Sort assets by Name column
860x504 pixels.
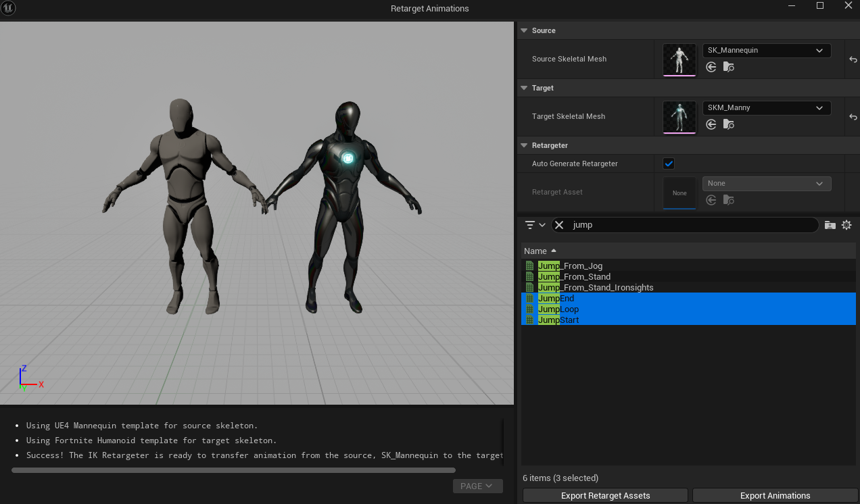point(688,251)
